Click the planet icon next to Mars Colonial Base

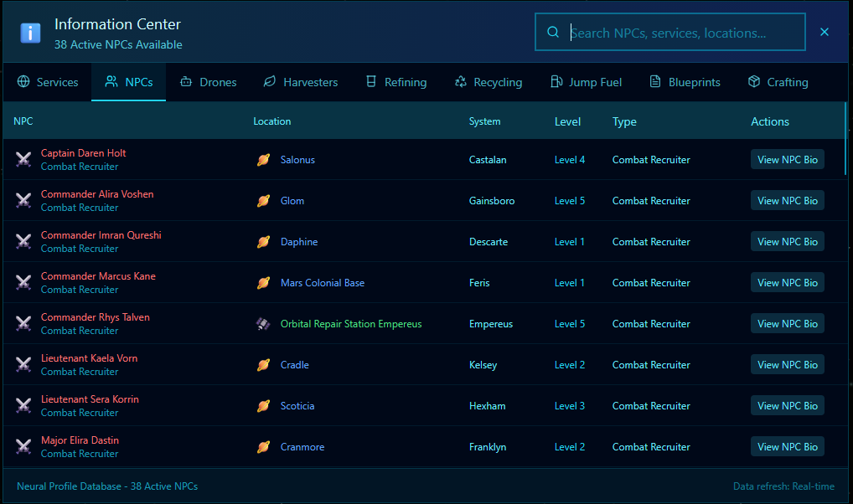coord(263,283)
